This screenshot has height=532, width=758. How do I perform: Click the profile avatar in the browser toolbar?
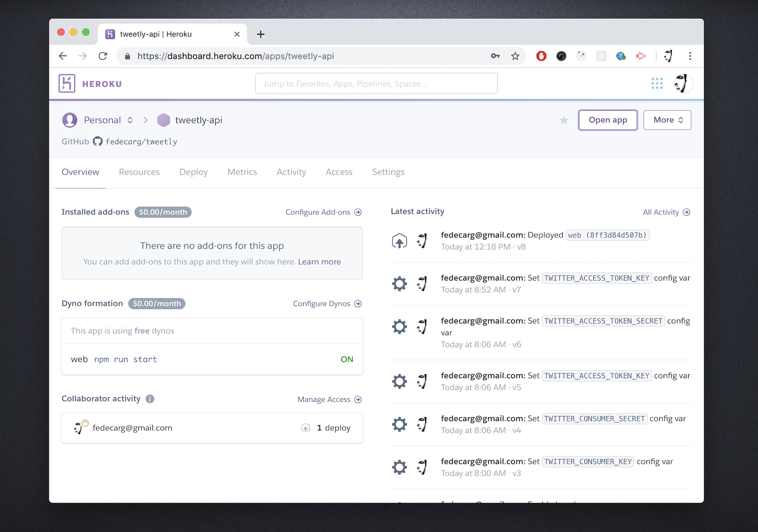668,56
